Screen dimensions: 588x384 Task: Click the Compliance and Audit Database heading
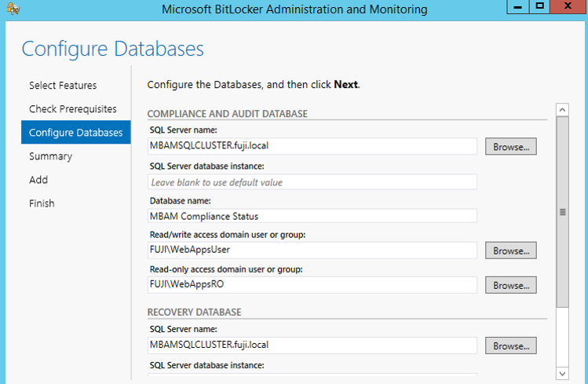click(227, 114)
